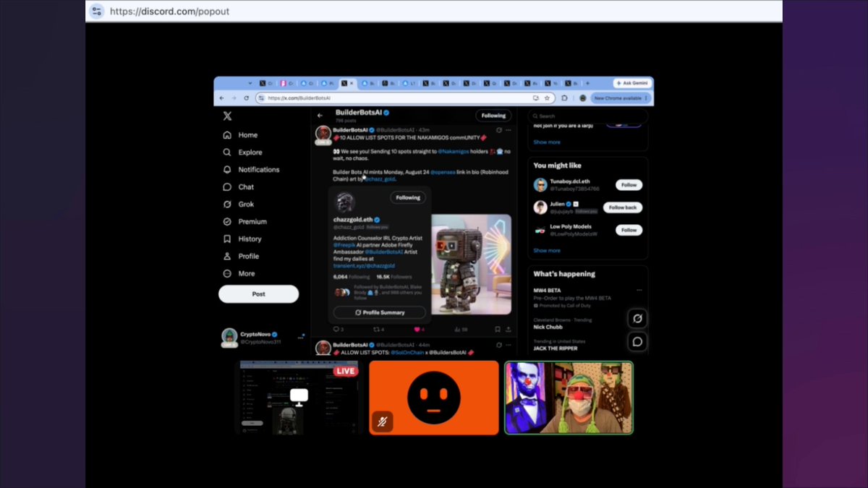Select the LIVE screen share thumbnail
868x488 pixels.
[x=298, y=398]
